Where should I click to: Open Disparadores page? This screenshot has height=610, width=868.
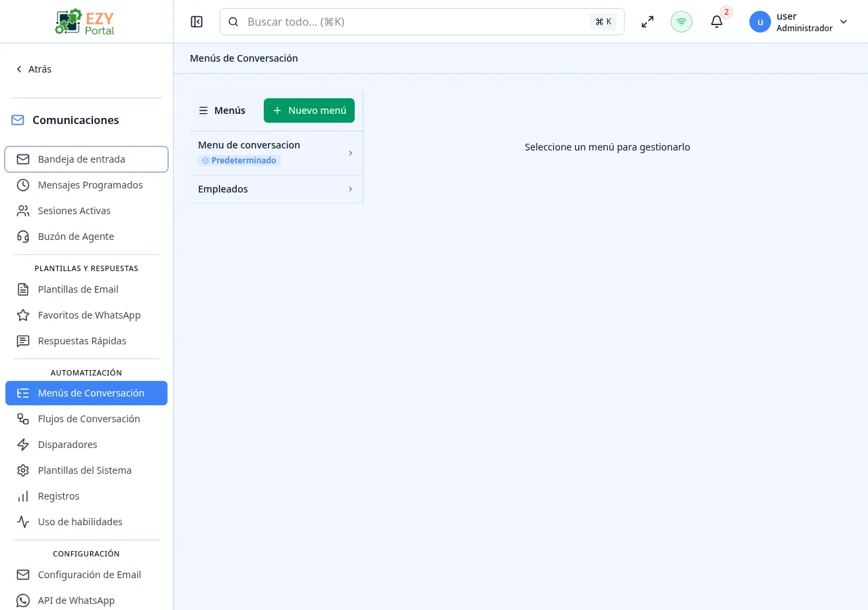tap(86, 445)
